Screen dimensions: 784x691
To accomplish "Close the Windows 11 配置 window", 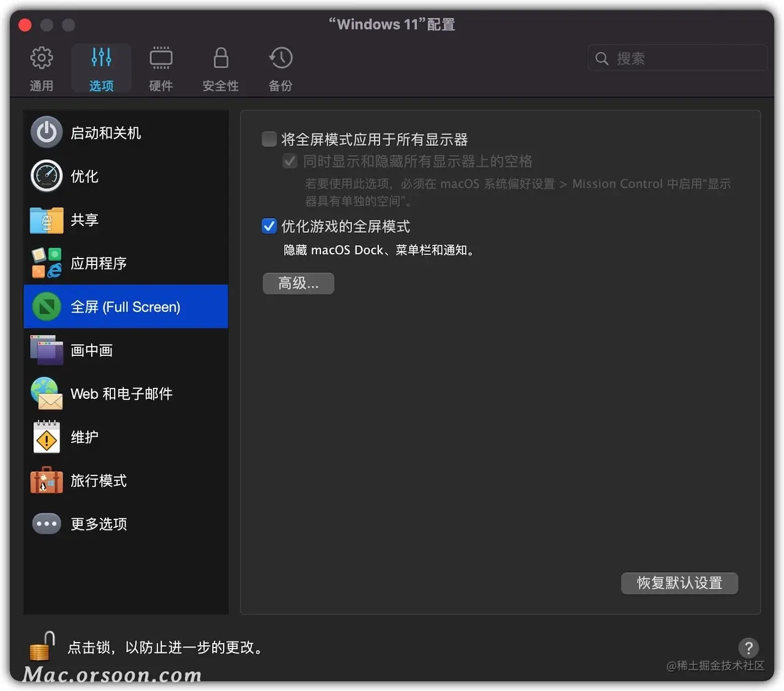I will coord(25,25).
